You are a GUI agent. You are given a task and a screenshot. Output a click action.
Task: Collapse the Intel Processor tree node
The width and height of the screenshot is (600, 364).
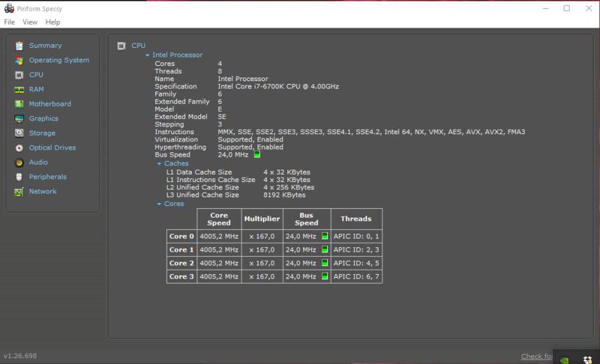[147, 55]
